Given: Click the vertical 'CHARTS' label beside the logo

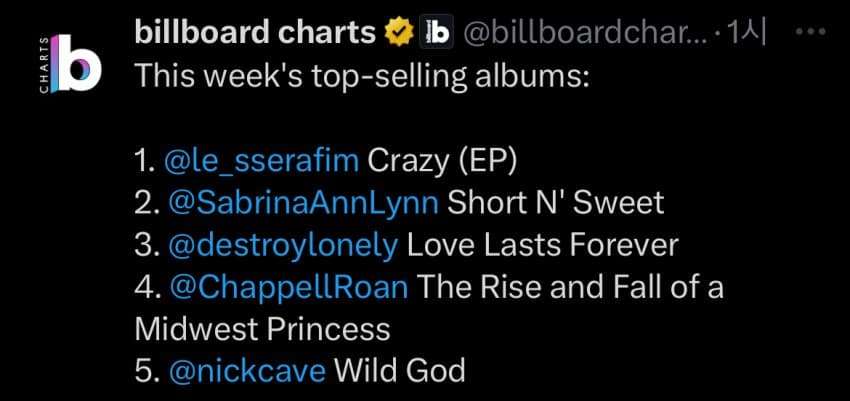Looking at the screenshot, I should pos(43,66).
